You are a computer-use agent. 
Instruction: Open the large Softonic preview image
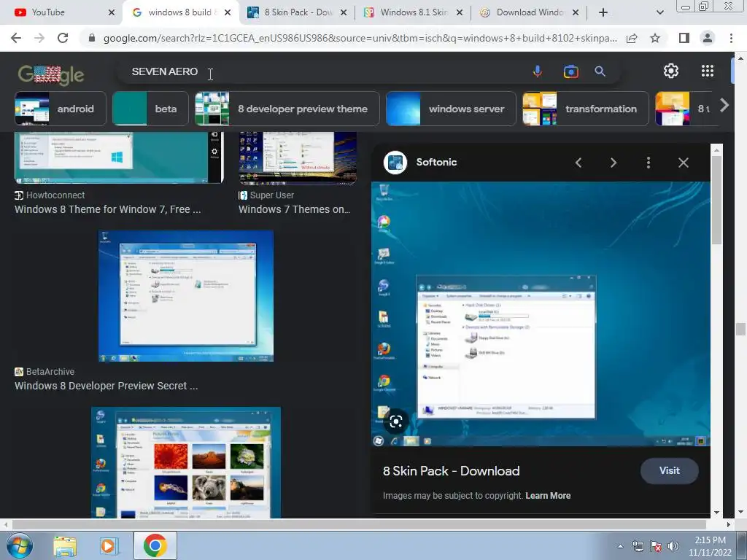541,314
